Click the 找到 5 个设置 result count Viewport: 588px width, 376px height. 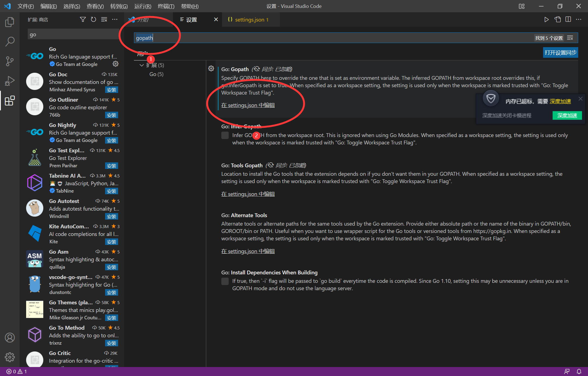(549, 38)
